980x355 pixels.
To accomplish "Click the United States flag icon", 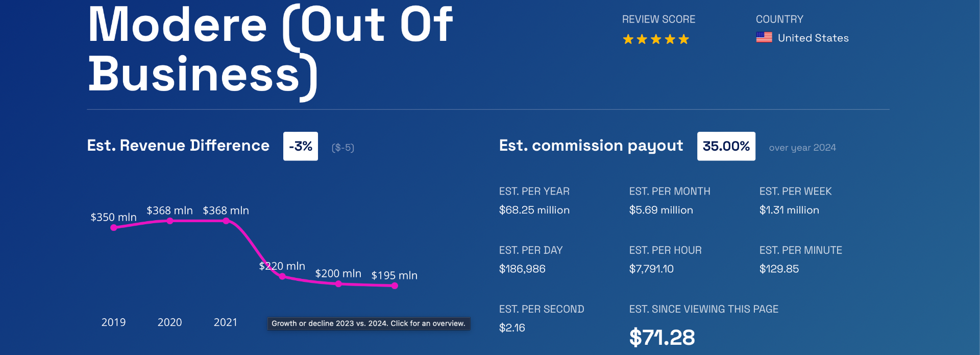I will [764, 37].
